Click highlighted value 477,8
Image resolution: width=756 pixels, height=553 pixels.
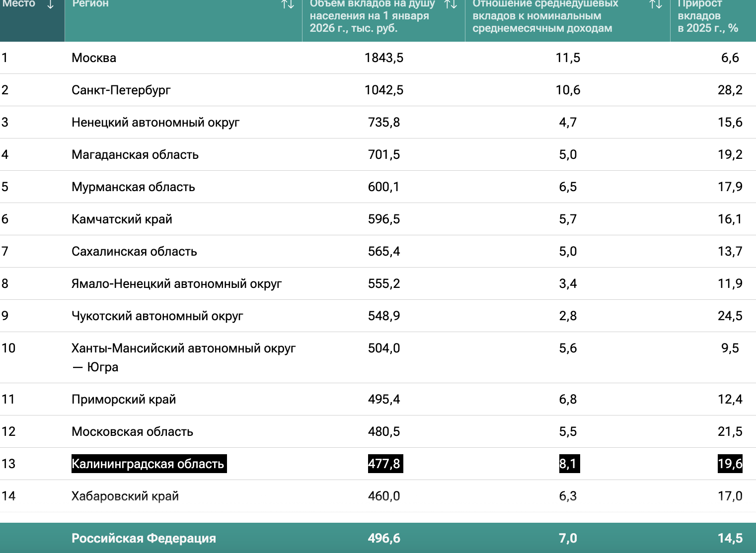coord(384,464)
